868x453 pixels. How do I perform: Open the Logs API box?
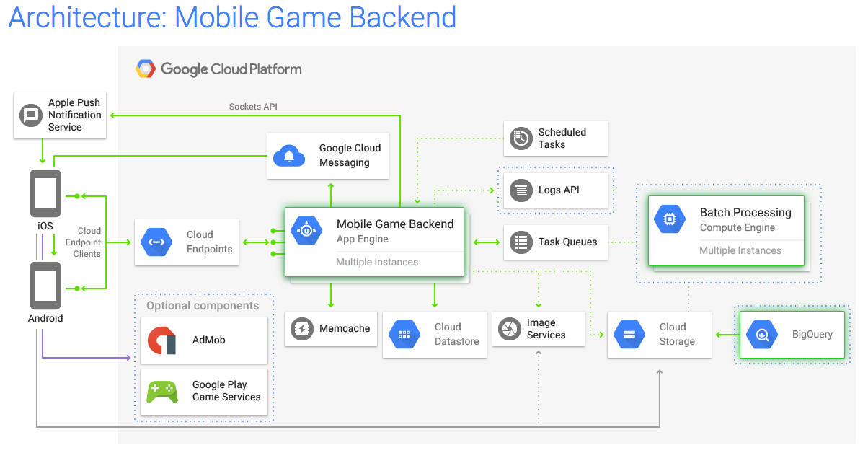pos(555,190)
